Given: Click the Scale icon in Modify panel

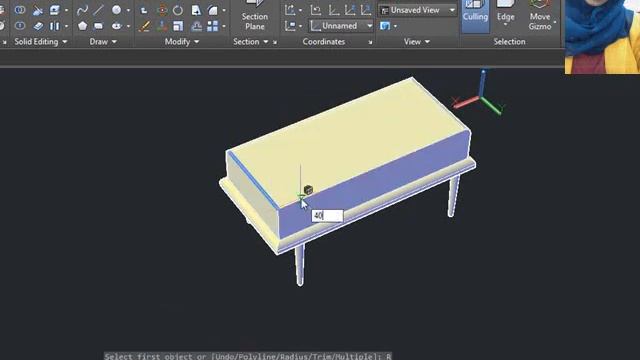Looking at the screenshot, I should coord(178,26).
